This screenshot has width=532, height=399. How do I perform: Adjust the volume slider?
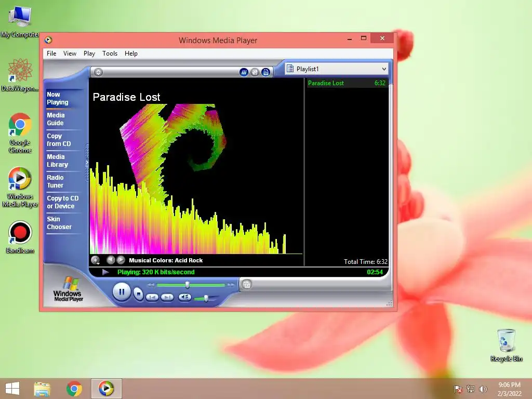pos(206,298)
